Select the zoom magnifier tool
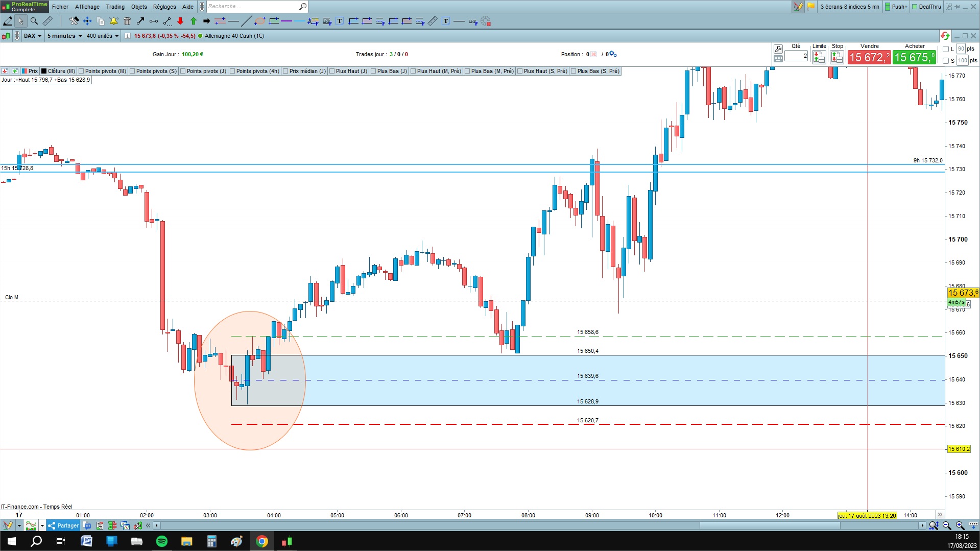980x551 pixels. coord(34,21)
